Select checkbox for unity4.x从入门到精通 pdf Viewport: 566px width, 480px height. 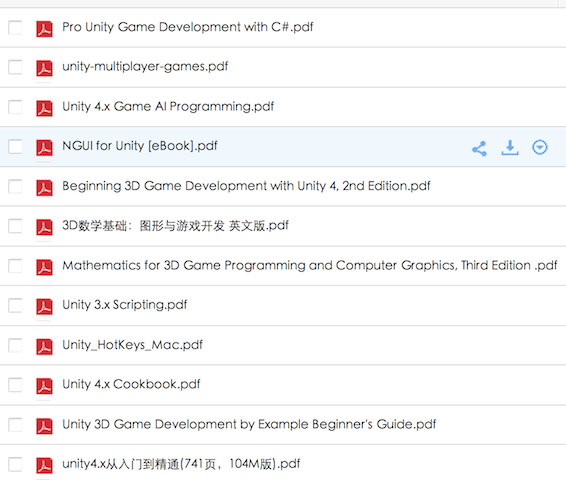coord(15,464)
